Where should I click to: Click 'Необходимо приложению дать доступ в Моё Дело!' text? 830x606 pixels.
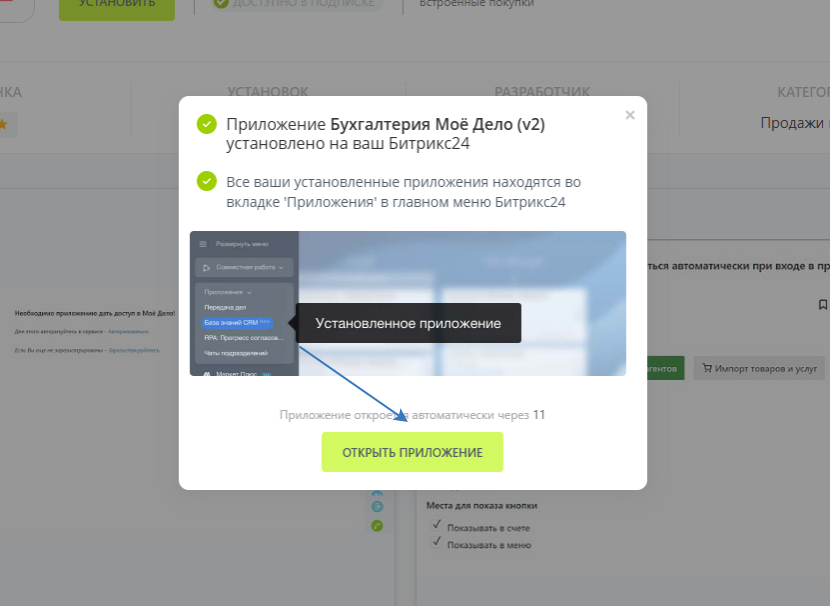[95, 313]
